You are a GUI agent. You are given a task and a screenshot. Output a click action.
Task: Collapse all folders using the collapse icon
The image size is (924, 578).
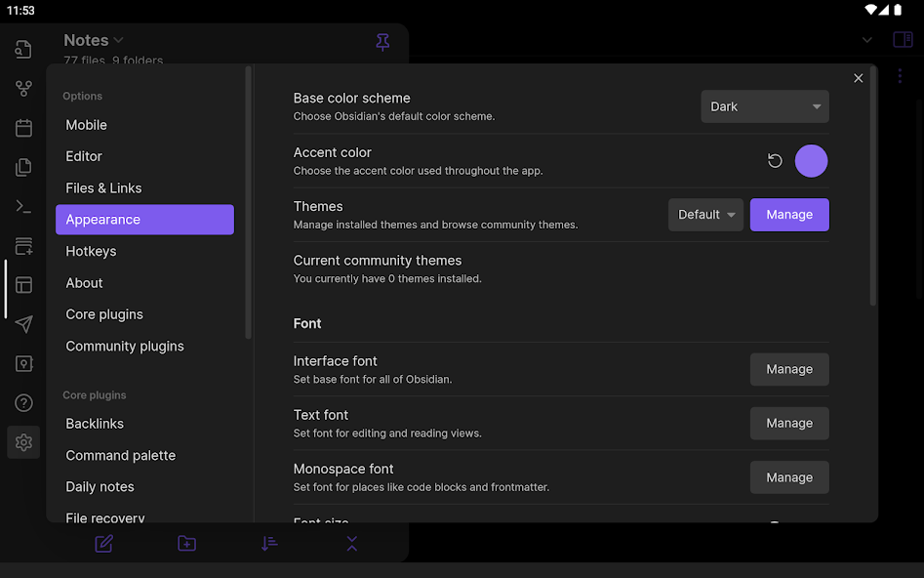coord(351,544)
